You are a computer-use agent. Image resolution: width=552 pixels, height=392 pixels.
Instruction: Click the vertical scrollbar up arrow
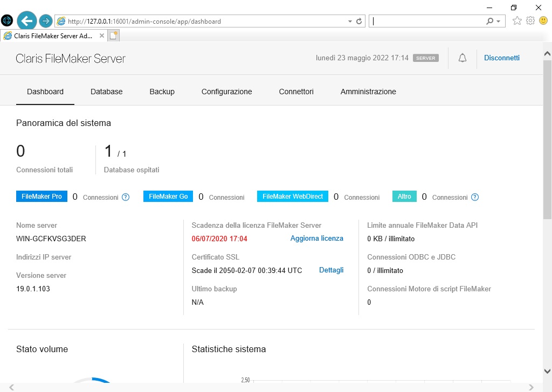(548, 54)
